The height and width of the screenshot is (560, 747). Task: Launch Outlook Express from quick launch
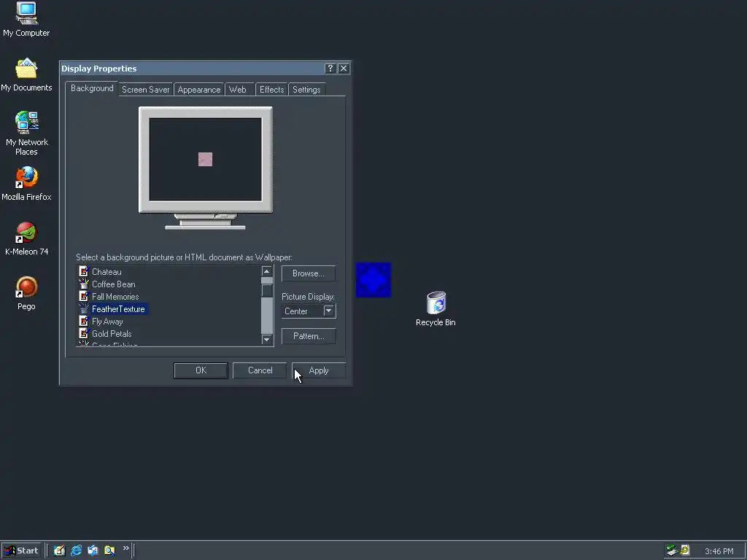coord(93,551)
